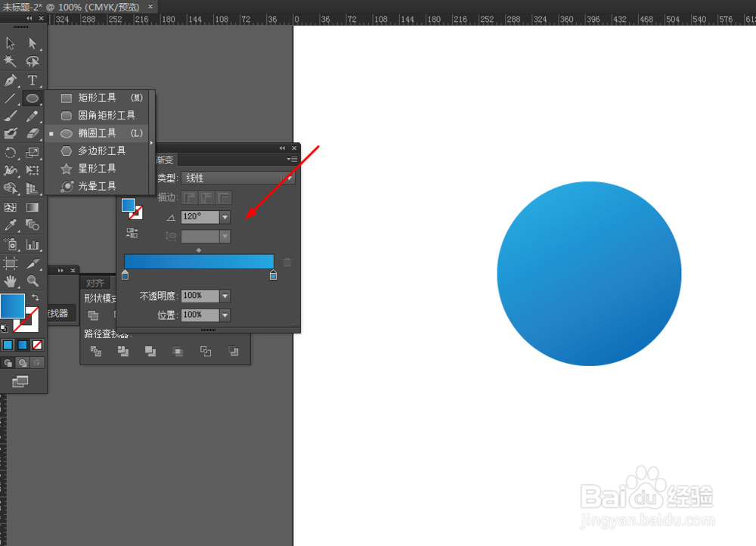Image resolution: width=756 pixels, height=546 pixels.
Task: Switch to the 对齐 panel tab
Action: coord(95,283)
